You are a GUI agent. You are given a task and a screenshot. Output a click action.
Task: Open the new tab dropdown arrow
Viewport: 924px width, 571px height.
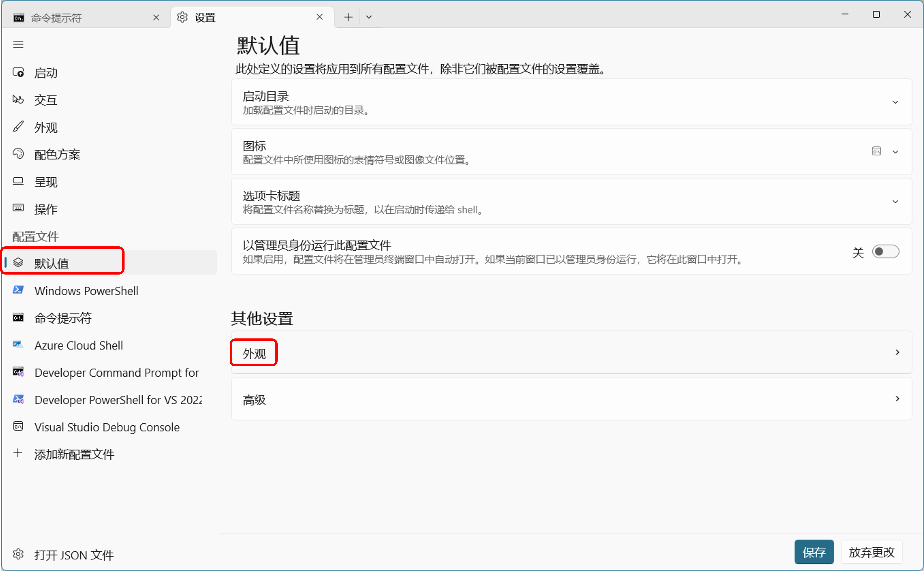tap(369, 17)
